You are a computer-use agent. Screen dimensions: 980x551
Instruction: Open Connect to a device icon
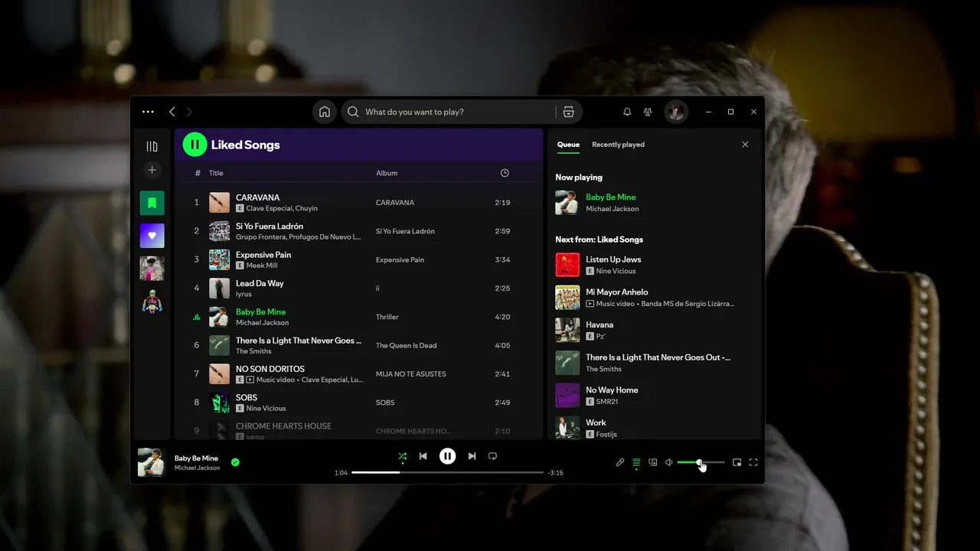tap(652, 462)
